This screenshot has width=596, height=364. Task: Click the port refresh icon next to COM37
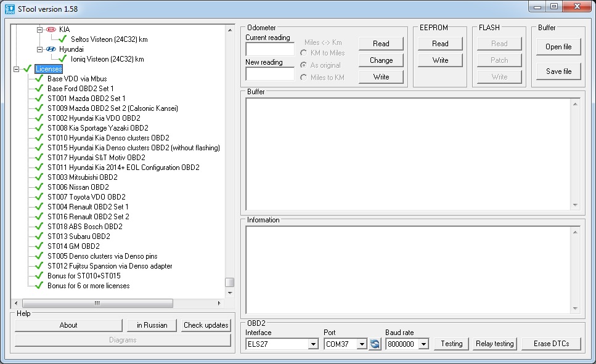coord(375,344)
